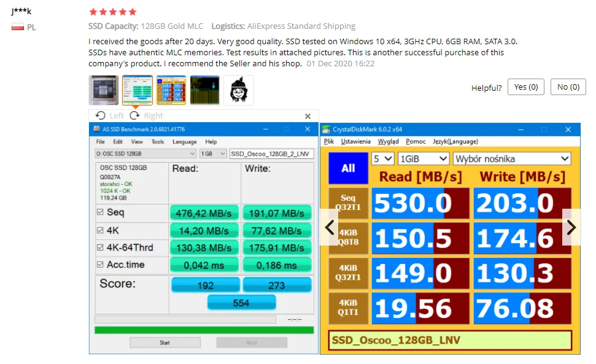Viewport: 596px width, 364px height.
Task: Run the 4KiB Q8T8 test button
Action: click(348, 238)
